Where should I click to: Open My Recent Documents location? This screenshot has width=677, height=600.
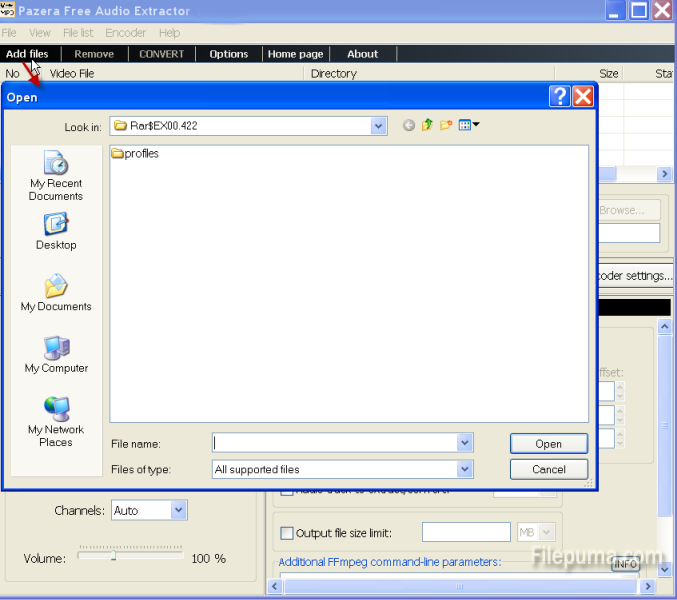(56, 176)
